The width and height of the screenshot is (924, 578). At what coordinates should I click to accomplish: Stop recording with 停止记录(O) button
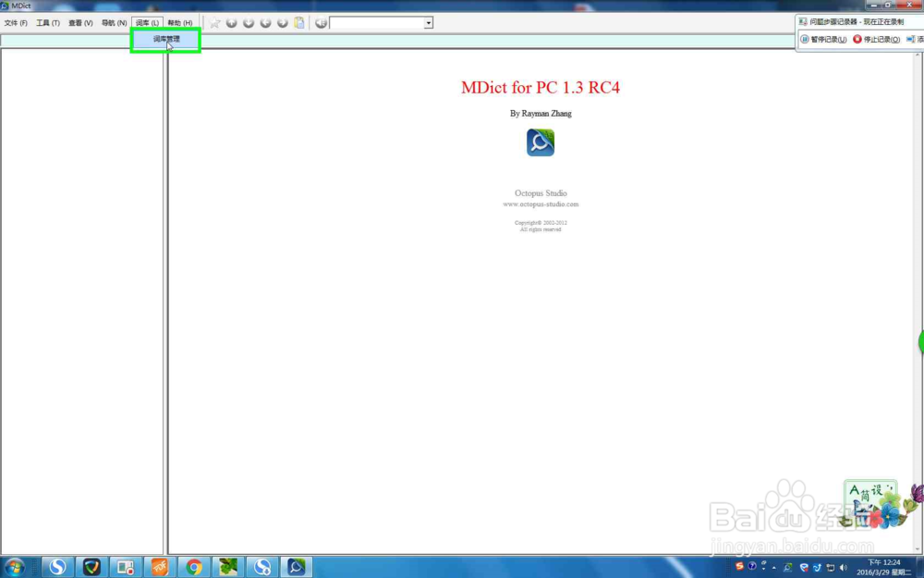(876, 40)
